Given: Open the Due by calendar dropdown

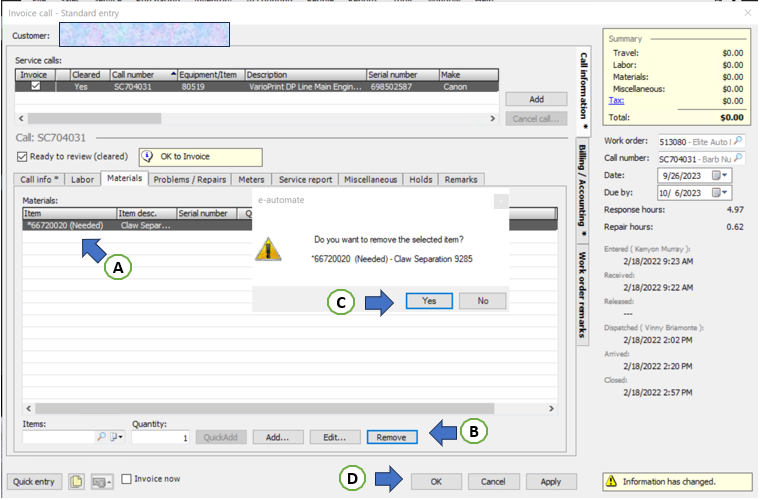Looking at the screenshot, I should (720, 192).
